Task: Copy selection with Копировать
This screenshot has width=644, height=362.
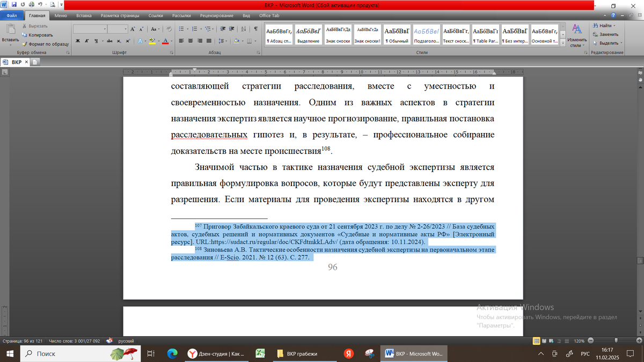Action: (36, 34)
